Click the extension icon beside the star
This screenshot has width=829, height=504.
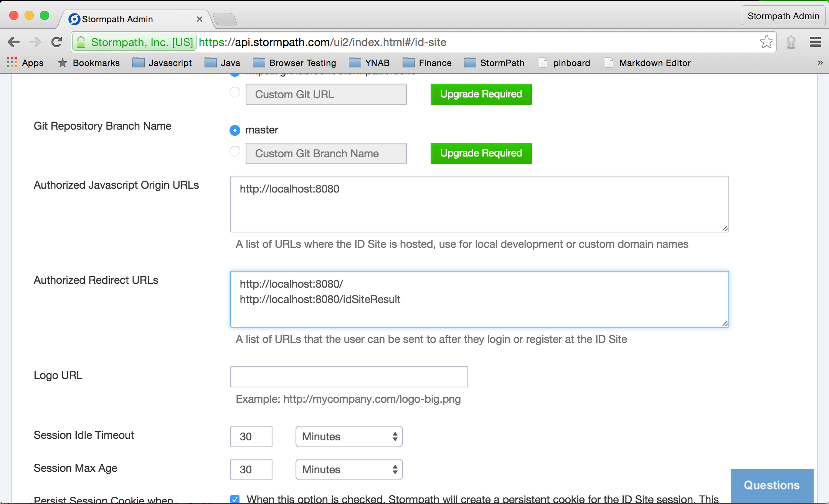coord(791,42)
